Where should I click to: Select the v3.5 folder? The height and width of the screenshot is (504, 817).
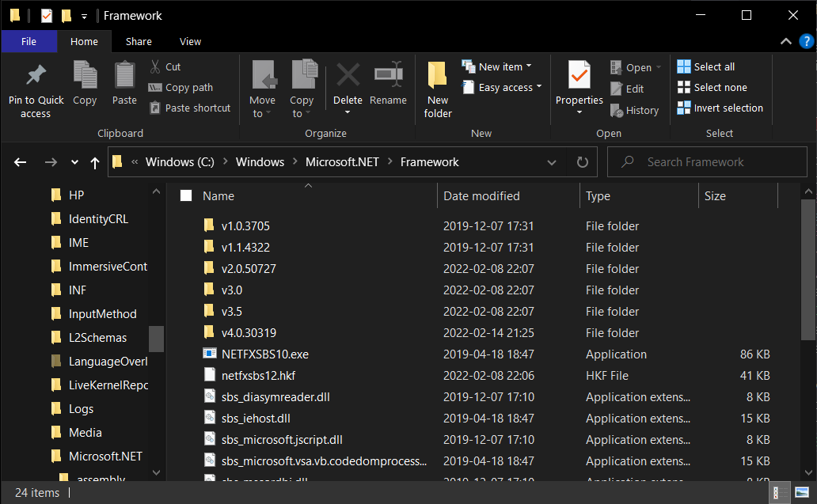point(232,312)
